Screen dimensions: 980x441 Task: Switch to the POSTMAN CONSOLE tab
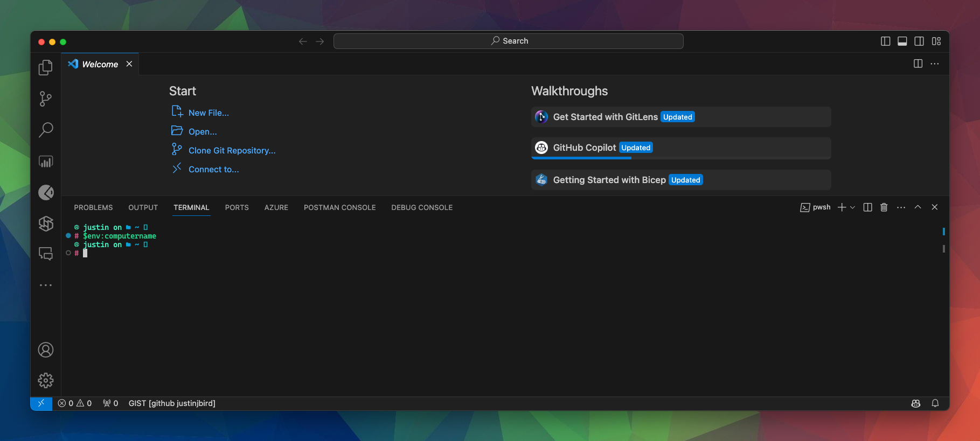tap(339, 207)
